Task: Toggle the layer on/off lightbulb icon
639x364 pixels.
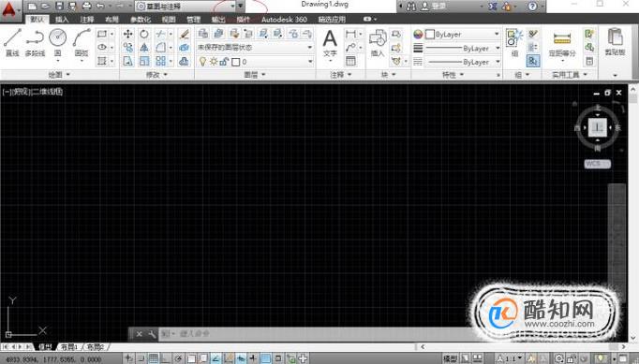Action: pos(202,62)
